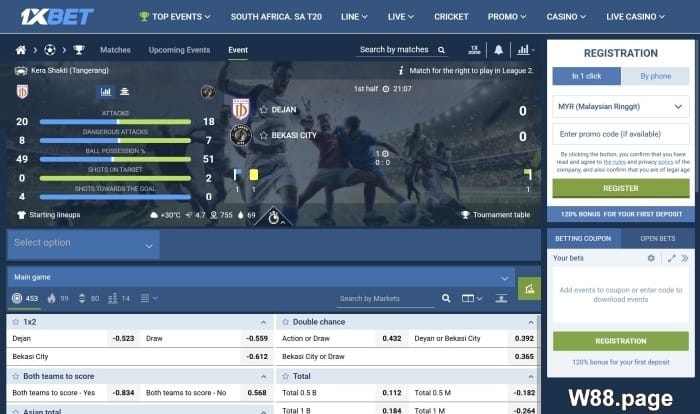This screenshot has height=414, width=700.
Task: Select the 14 markets filter icon
Action: point(119,298)
